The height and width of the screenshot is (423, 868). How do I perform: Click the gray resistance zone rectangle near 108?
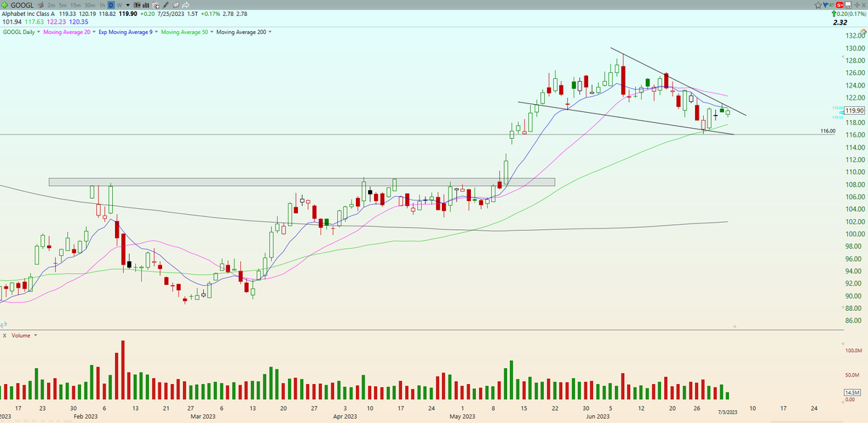pos(302,181)
